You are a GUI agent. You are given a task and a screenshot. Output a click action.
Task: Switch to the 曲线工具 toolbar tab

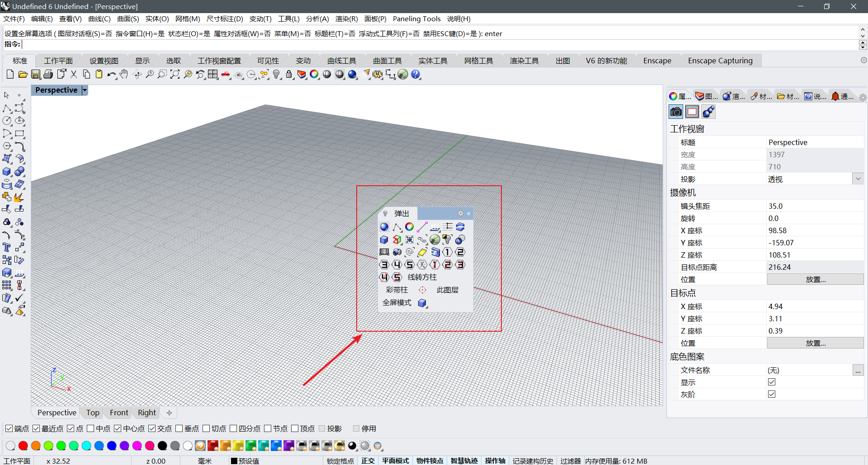point(342,61)
